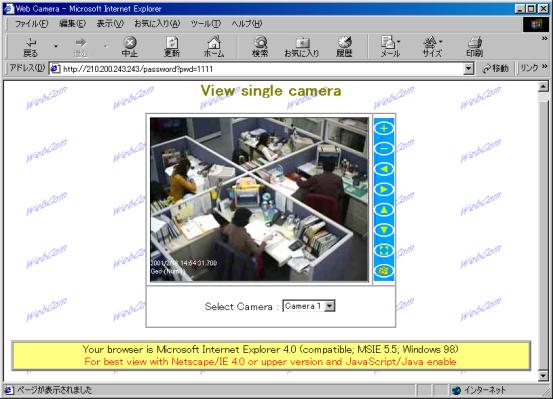This screenshot has width=553, height=399.
Task: Click the camera center/home position button
Action: (384, 250)
